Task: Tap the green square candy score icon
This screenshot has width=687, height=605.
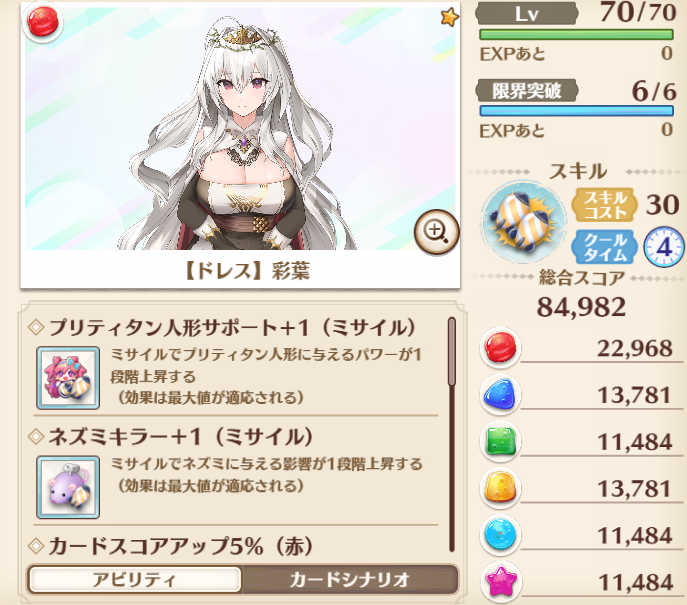Action: 500,441
